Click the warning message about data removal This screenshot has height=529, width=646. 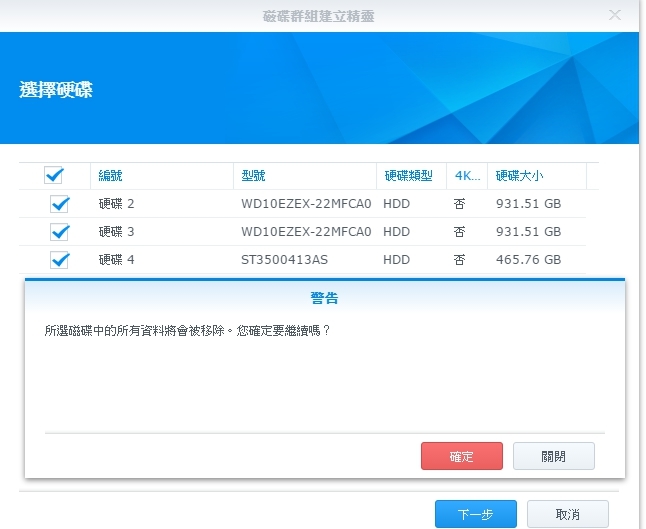pyautogui.click(x=187, y=330)
